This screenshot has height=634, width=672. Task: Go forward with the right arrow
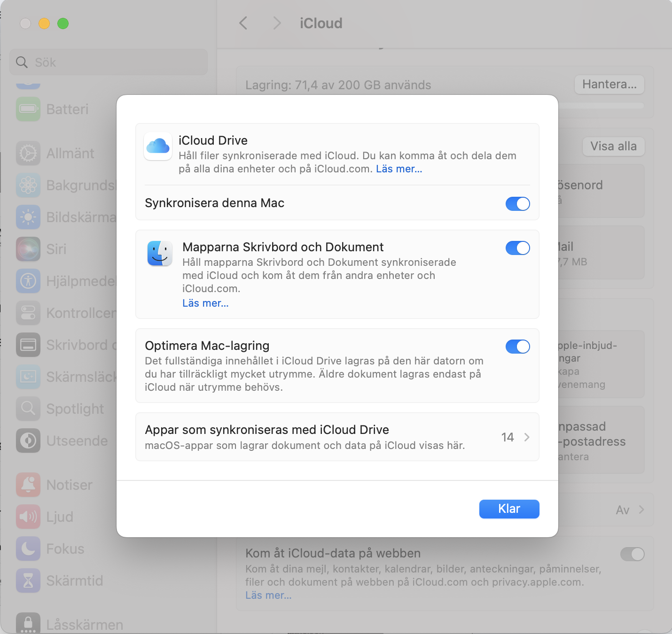tap(277, 23)
